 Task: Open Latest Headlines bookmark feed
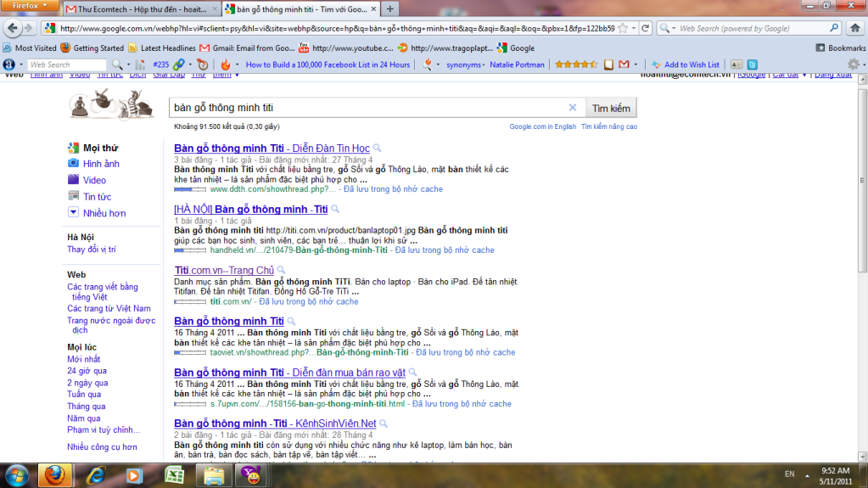click(162, 48)
